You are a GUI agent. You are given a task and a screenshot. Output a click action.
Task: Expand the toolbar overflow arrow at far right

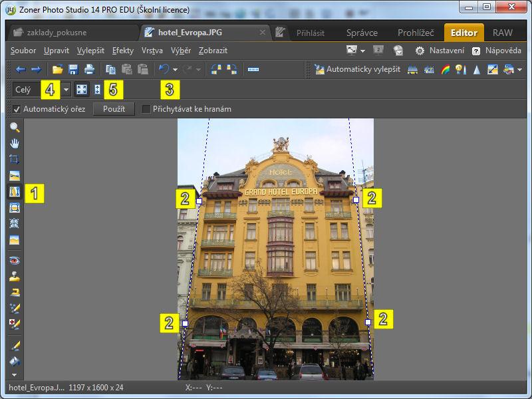(x=520, y=70)
